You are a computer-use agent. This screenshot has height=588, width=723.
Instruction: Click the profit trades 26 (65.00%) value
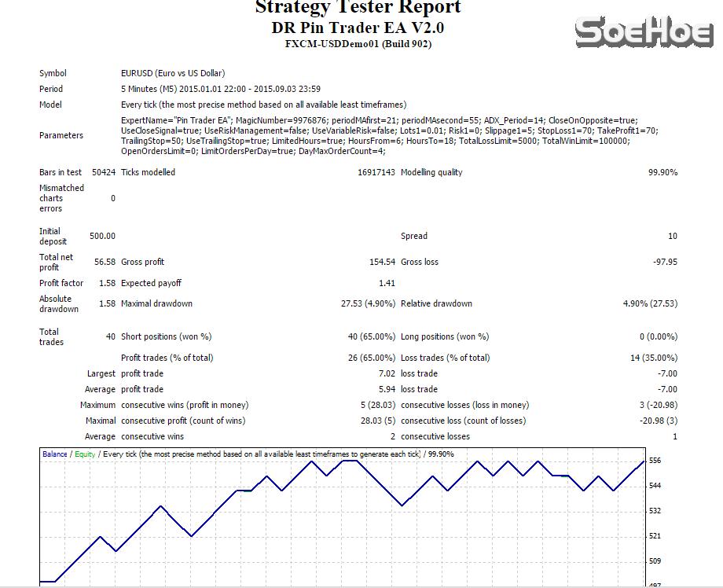coord(370,358)
